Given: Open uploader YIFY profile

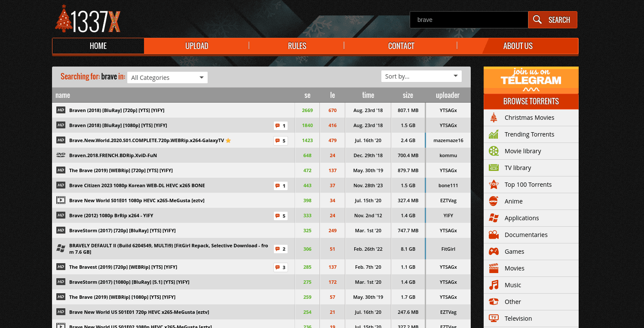Looking at the screenshot, I should pyautogui.click(x=448, y=216).
